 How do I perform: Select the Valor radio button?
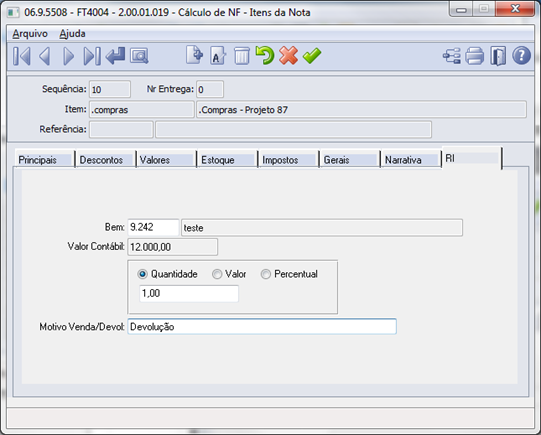click(x=217, y=274)
